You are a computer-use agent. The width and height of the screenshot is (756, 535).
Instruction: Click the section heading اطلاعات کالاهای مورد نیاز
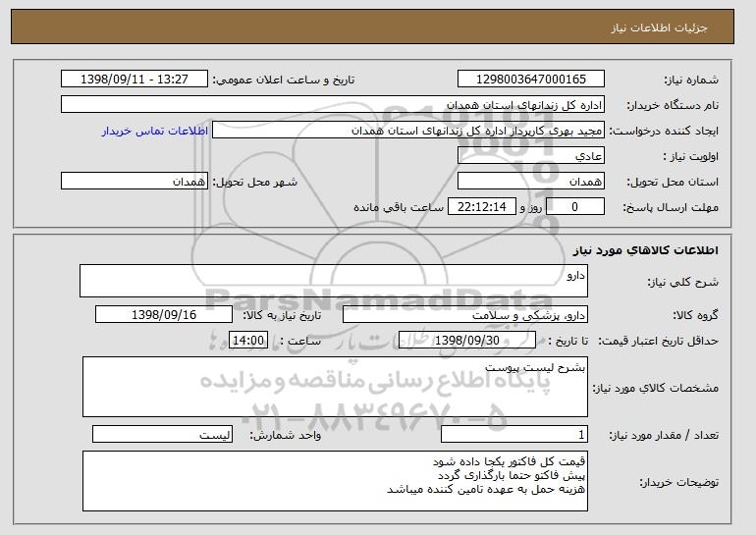pos(646,250)
